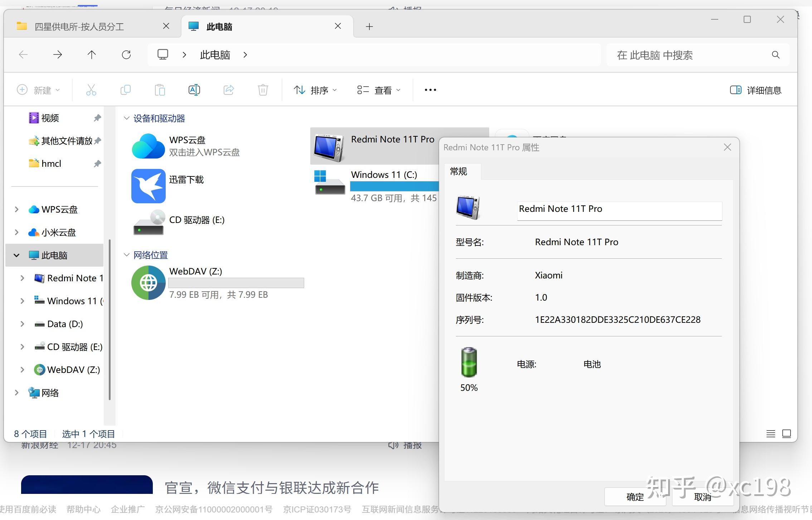Image resolution: width=812 pixels, height=520 pixels.
Task: Click the Rename icon in toolbar
Action: coord(194,90)
